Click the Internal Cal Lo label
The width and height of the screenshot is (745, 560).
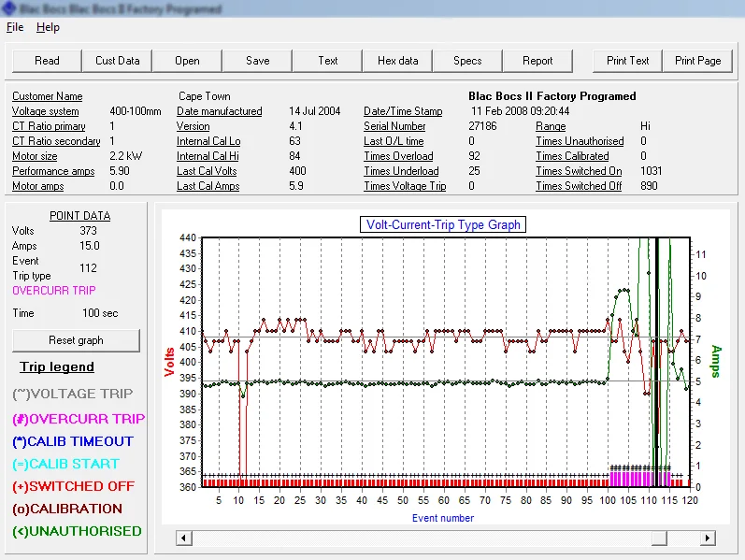click(x=208, y=141)
